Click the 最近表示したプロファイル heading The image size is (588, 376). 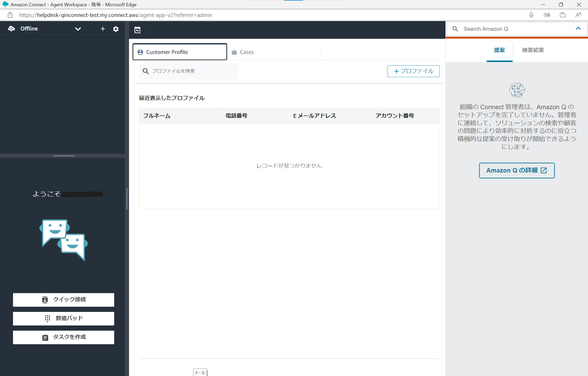point(171,98)
